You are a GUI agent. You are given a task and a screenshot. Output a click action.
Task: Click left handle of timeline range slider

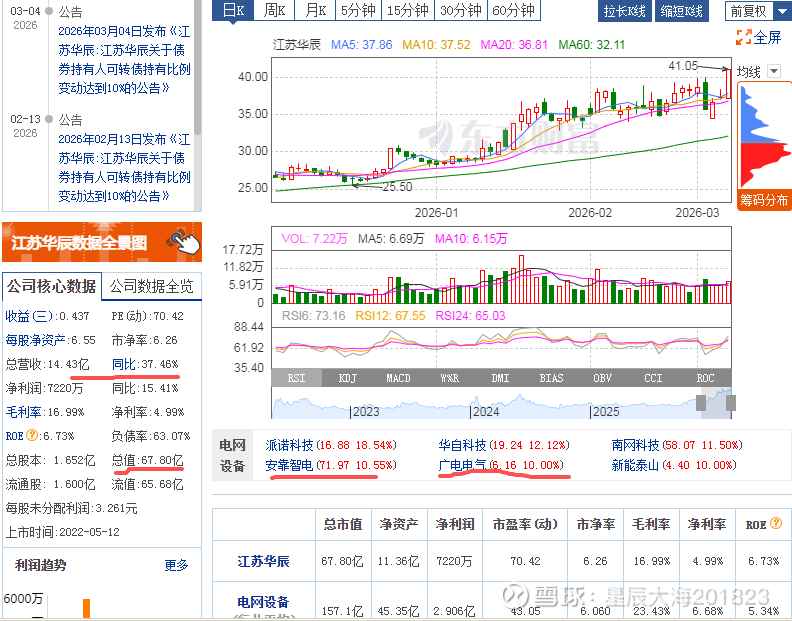coord(701,403)
